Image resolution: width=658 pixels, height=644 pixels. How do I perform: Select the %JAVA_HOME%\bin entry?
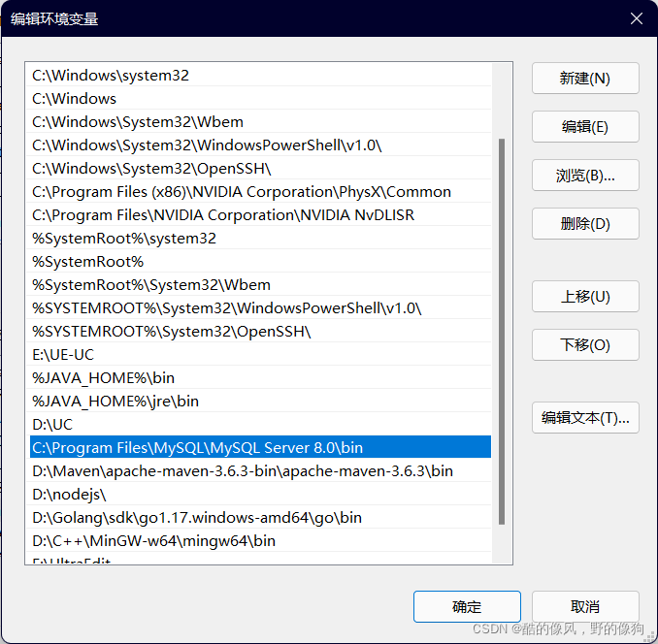(x=260, y=377)
